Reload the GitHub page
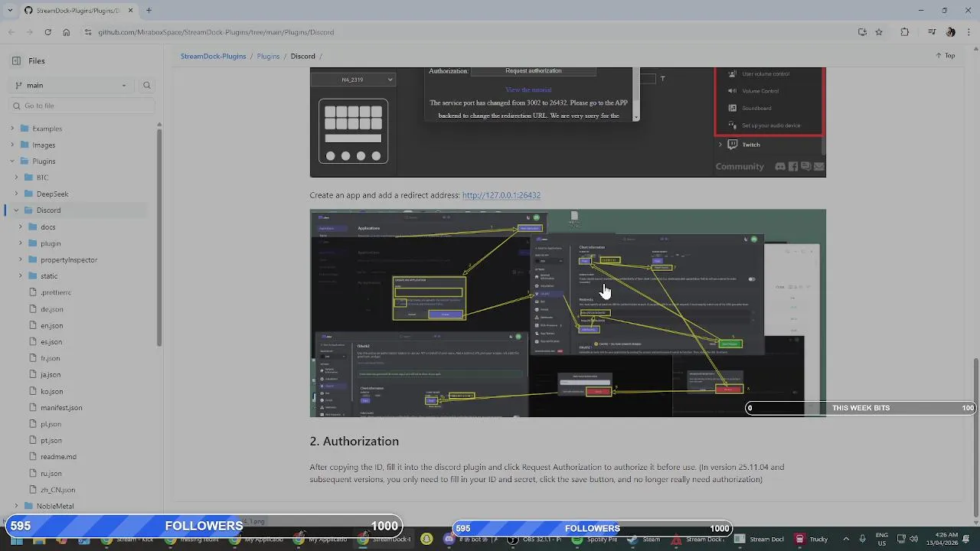980x551 pixels. 47,32
